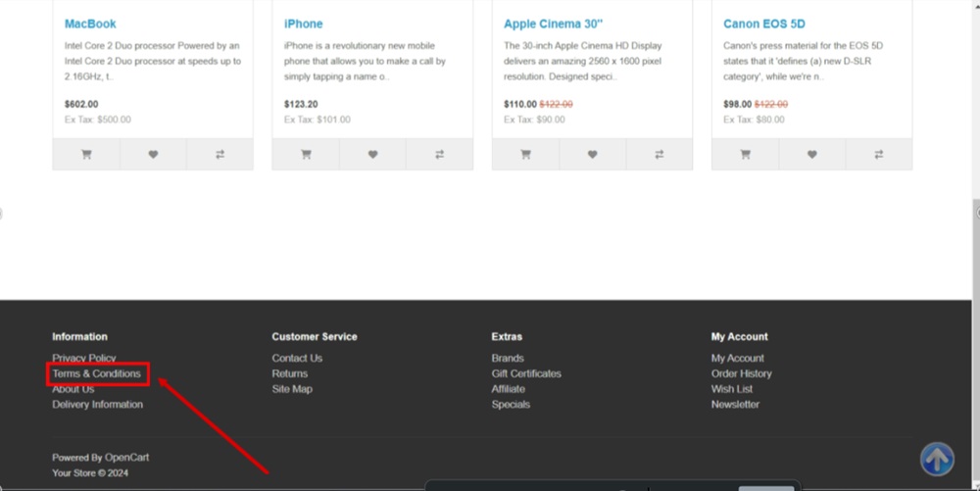Click the MacBook price $602.00
The image size is (980, 491).
pyautogui.click(x=81, y=104)
